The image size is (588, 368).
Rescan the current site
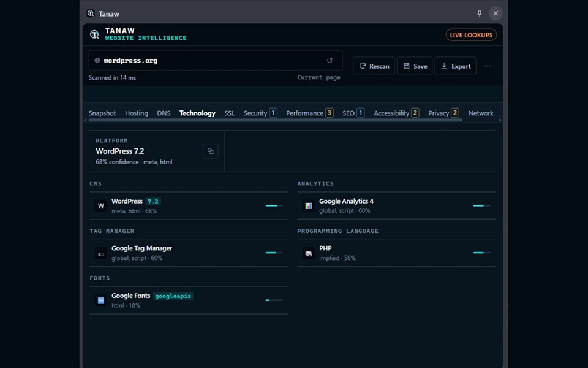tap(374, 66)
